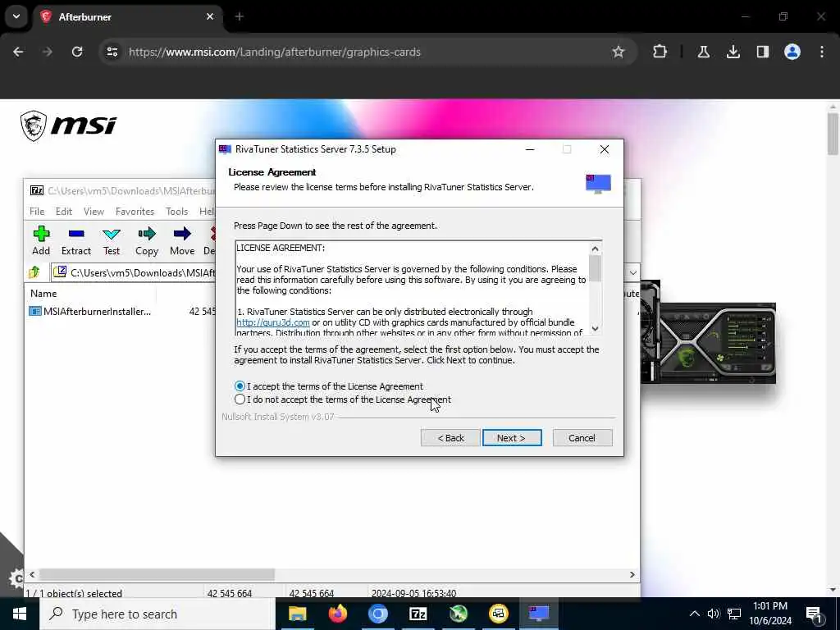840x630 pixels.
Task: Go back in the Chrome browser
Action: pos(18,52)
